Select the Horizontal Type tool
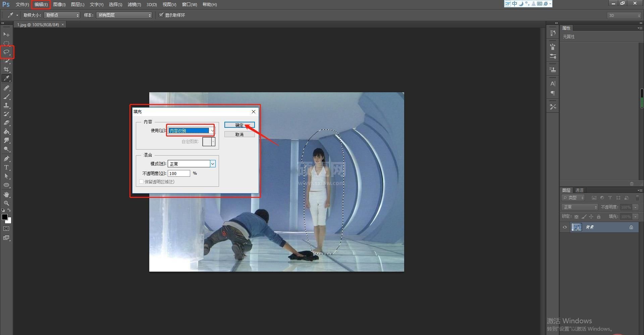 click(x=6, y=167)
